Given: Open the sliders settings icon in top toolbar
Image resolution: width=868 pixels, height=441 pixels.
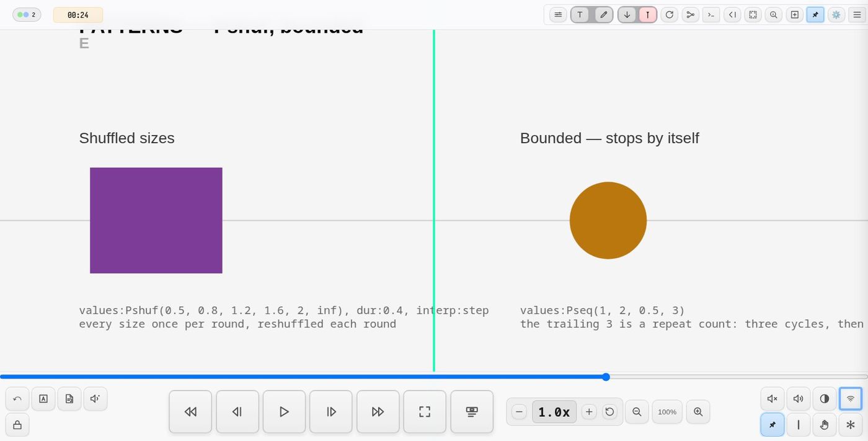Looking at the screenshot, I should pyautogui.click(x=558, y=15).
